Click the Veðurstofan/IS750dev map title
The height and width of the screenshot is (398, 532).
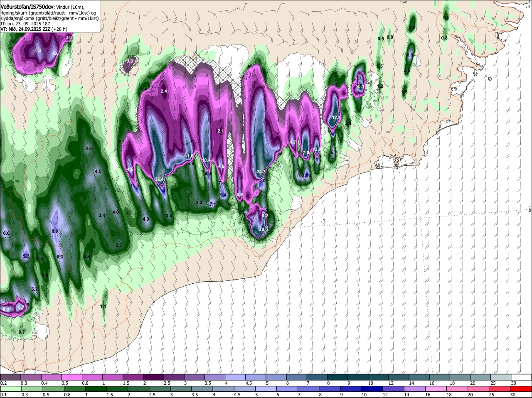pos(27,7)
